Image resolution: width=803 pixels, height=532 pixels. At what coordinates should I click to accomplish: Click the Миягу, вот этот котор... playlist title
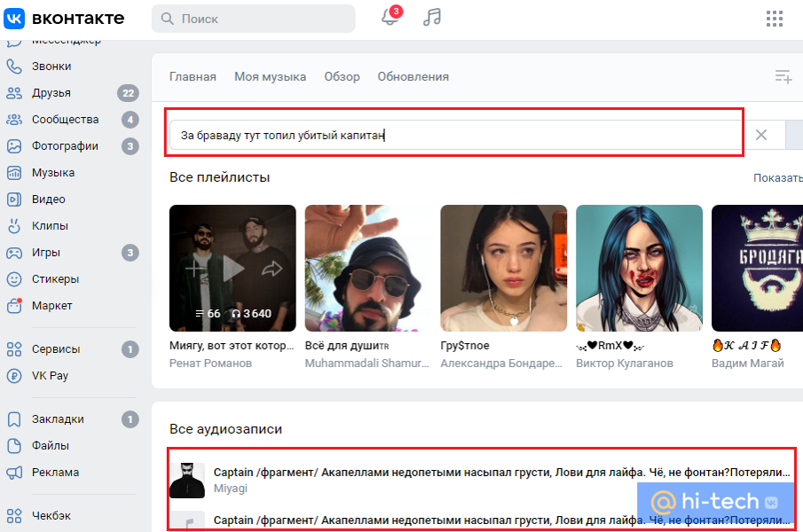click(x=232, y=346)
